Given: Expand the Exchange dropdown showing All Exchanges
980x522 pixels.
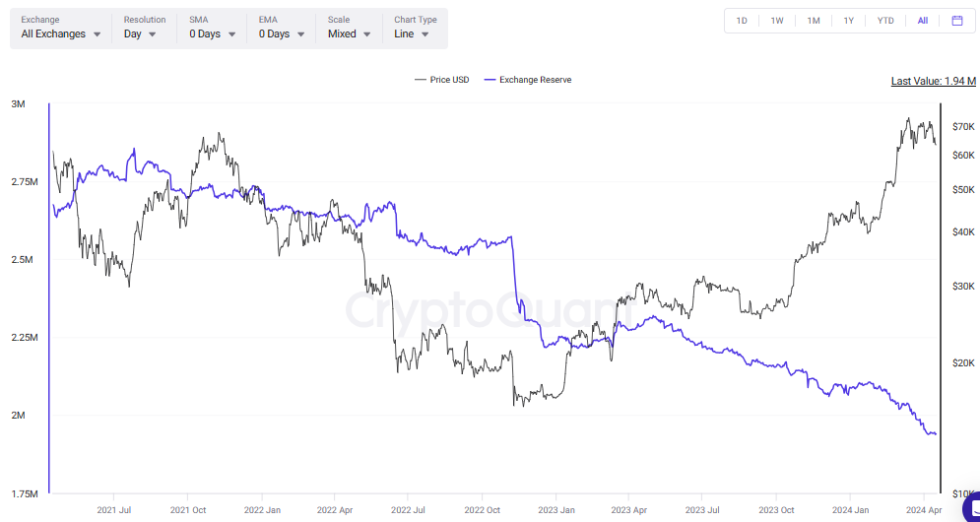Looking at the screenshot, I should click(x=61, y=33).
